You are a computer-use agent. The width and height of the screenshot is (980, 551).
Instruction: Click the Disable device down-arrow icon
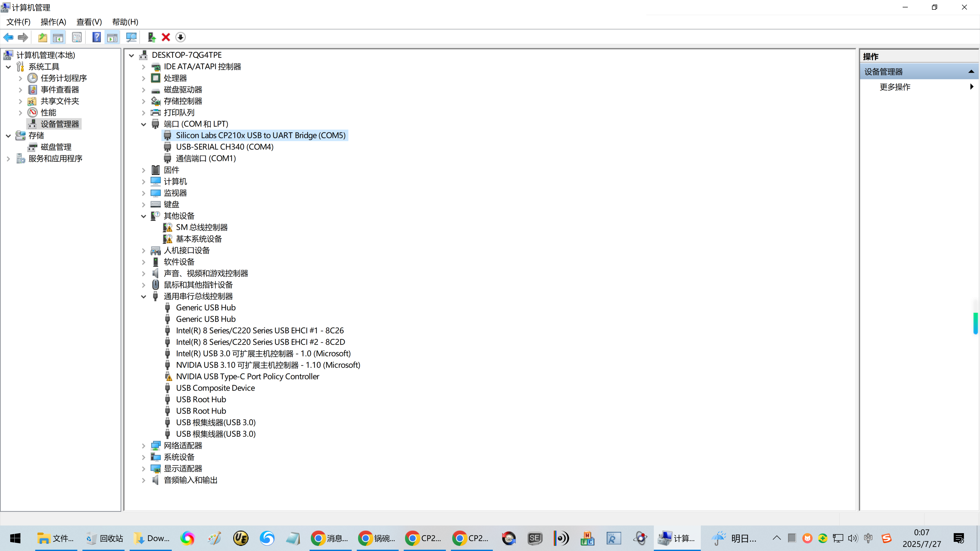(x=180, y=37)
